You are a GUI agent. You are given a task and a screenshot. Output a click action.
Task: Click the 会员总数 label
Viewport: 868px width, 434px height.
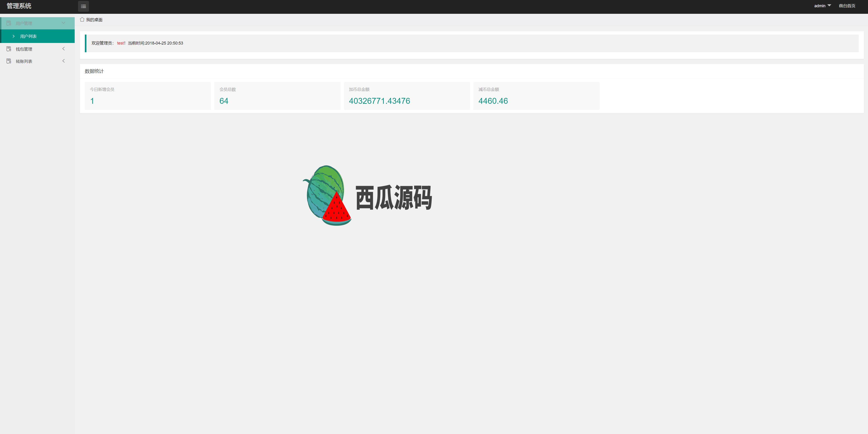tap(227, 89)
